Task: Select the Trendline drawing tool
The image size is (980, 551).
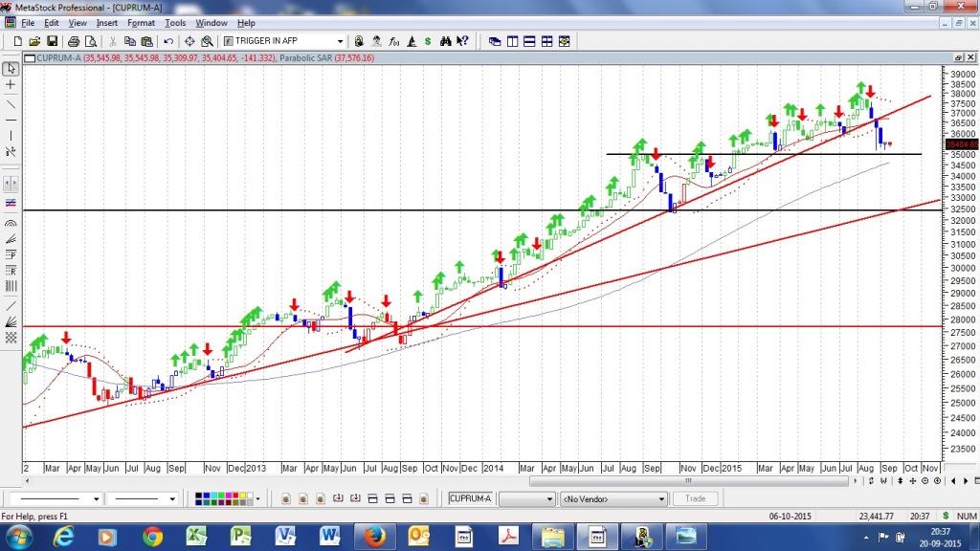Action: click(11, 103)
